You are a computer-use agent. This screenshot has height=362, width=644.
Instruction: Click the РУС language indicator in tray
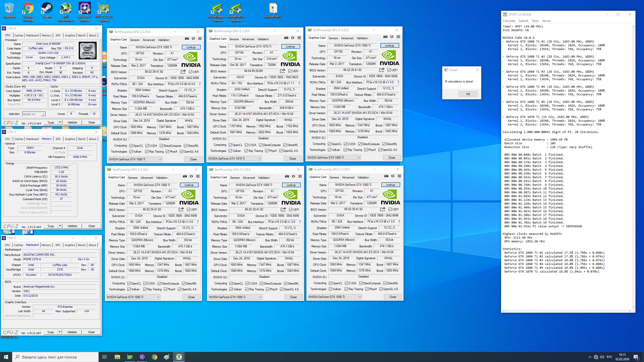coord(609,357)
